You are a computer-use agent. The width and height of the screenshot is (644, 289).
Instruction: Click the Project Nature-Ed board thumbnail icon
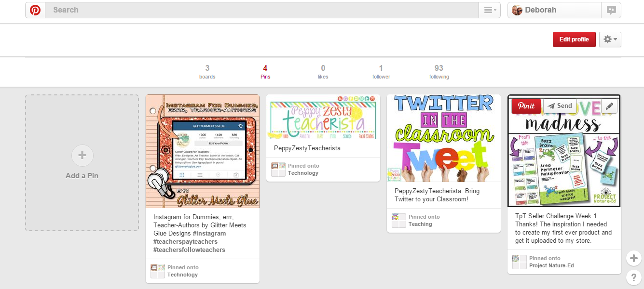[x=520, y=262]
